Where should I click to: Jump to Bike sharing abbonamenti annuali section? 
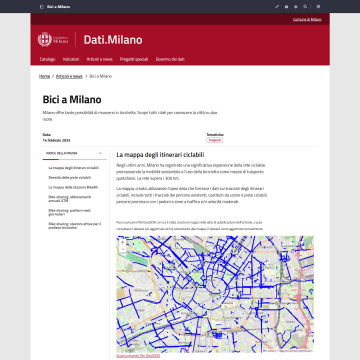coord(70,199)
